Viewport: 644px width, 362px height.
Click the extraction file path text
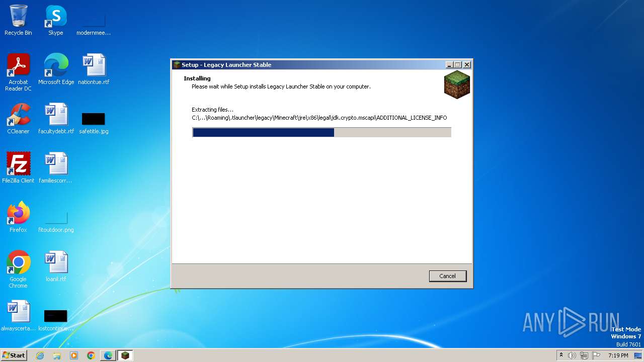pyautogui.click(x=319, y=118)
